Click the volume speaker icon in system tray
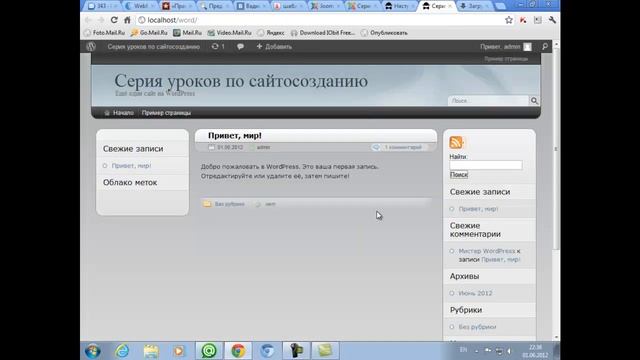Image resolution: width=640 pixels, height=360 pixels. click(509, 351)
